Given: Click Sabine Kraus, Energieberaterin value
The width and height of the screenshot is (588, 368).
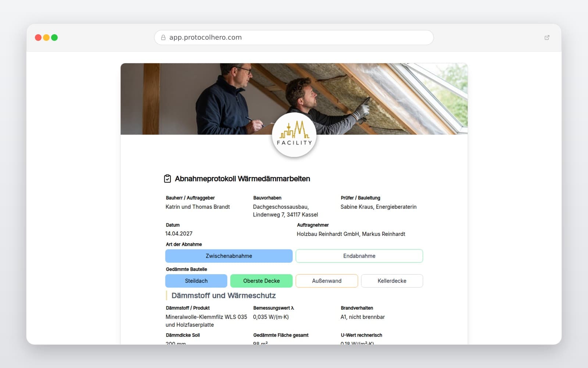Looking at the screenshot, I should (379, 207).
